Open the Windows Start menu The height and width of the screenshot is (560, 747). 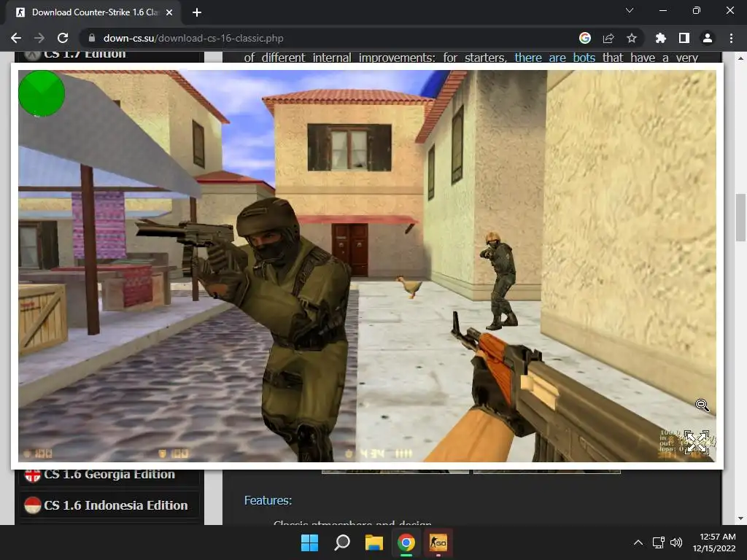coord(309,542)
